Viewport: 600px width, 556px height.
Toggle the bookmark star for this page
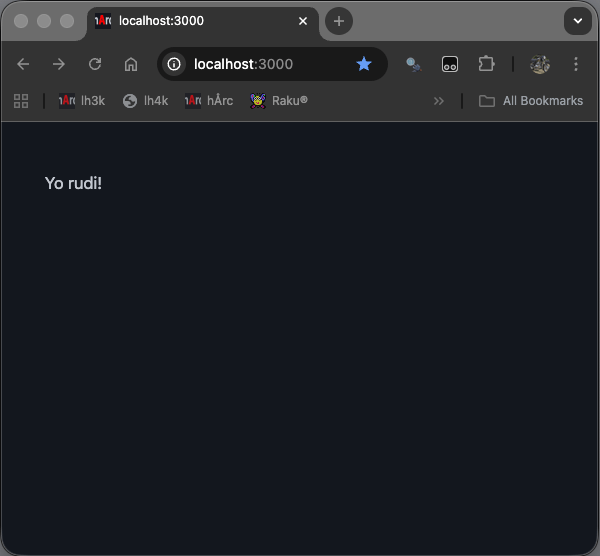[x=364, y=64]
